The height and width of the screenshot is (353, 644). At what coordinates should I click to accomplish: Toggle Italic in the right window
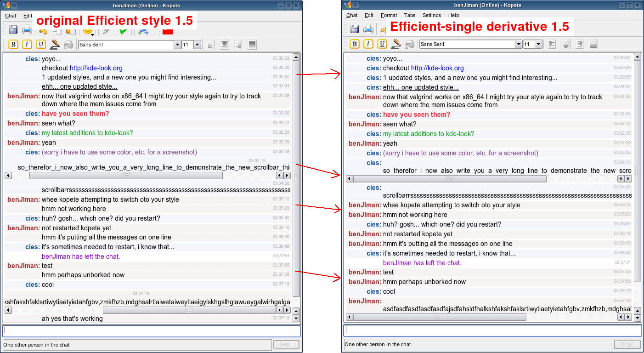click(368, 44)
